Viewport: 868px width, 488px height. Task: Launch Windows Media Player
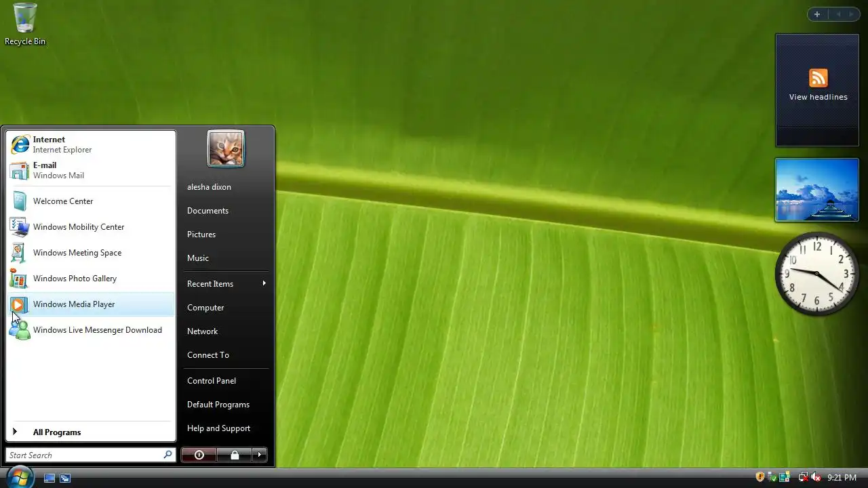click(91, 304)
